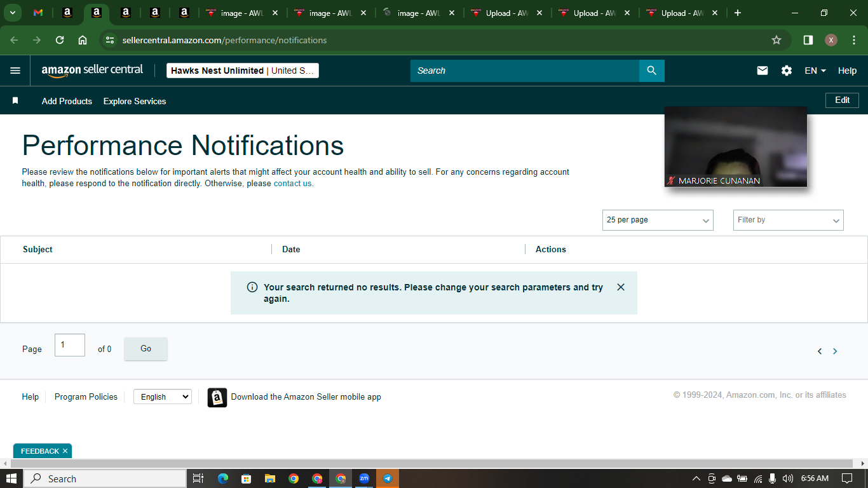This screenshot has height=488, width=868.
Task: Click the Search field in header
Action: coord(525,71)
